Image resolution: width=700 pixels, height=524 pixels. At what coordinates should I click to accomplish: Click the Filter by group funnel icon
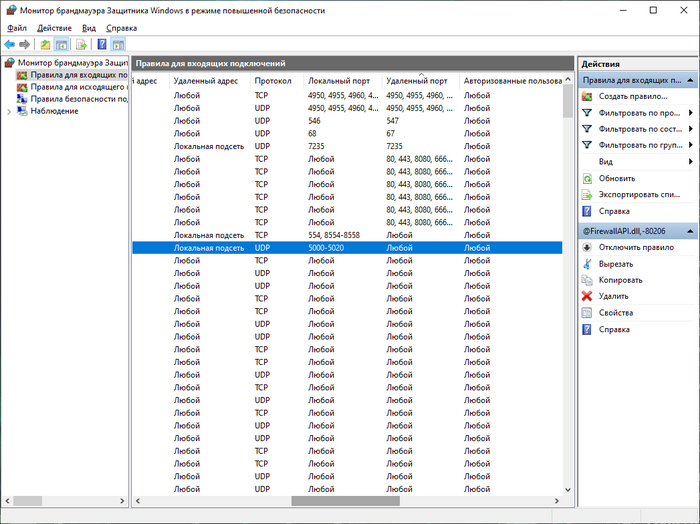[x=587, y=145]
